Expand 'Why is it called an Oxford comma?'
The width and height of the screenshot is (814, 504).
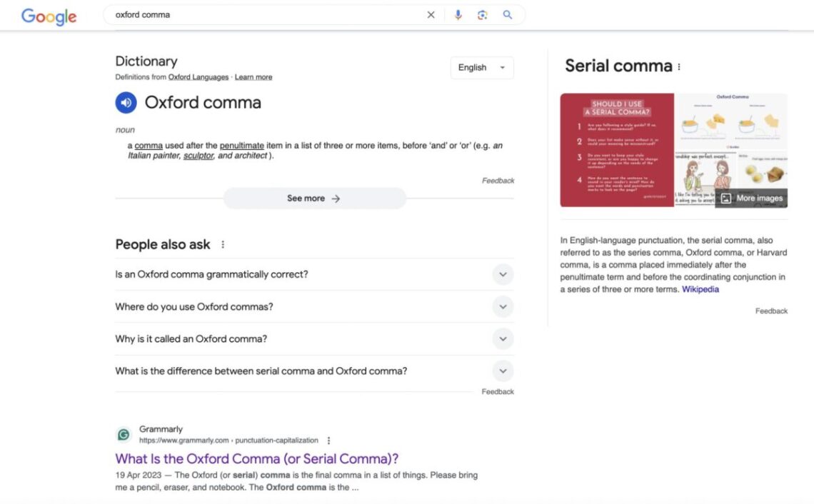pyautogui.click(x=502, y=338)
